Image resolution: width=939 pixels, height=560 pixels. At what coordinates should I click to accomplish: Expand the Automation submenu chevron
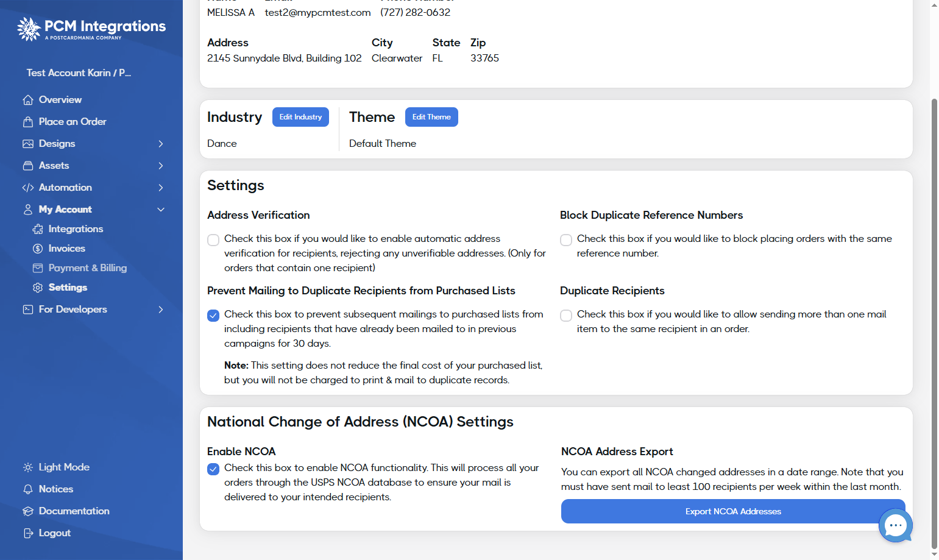pyautogui.click(x=161, y=188)
